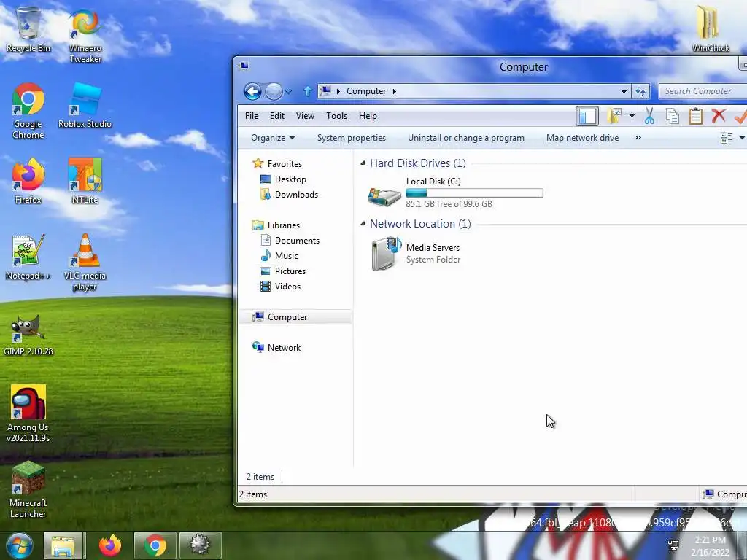The height and width of the screenshot is (560, 747).
Task: Click the change view icon in command bar
Action: click(727, 138)
